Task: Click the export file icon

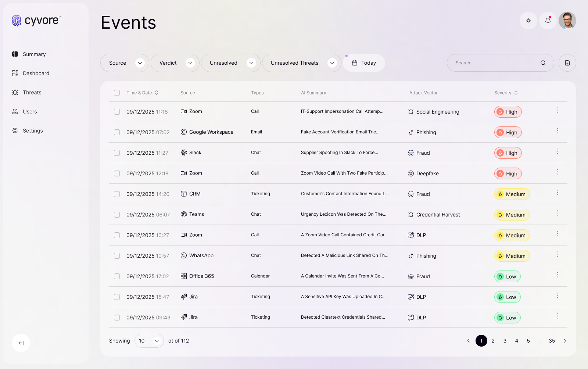Action: click(567, 63)
